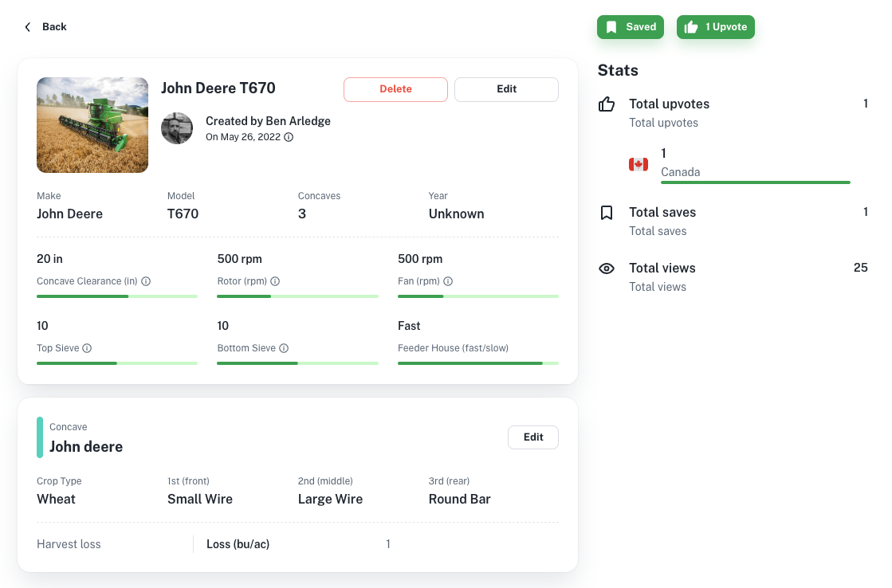Click the 'Total saves' bold heading
Screen dimensions: 892x588
(x=662, y=213)
